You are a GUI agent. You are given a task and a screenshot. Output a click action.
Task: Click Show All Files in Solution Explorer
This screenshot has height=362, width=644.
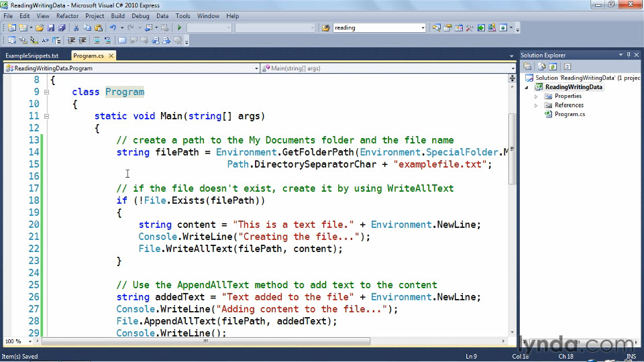pos(542,66)
